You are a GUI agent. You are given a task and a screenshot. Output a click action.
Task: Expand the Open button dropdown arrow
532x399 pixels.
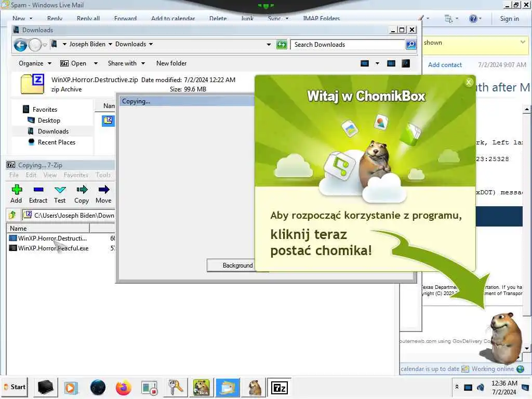[96, 63]
